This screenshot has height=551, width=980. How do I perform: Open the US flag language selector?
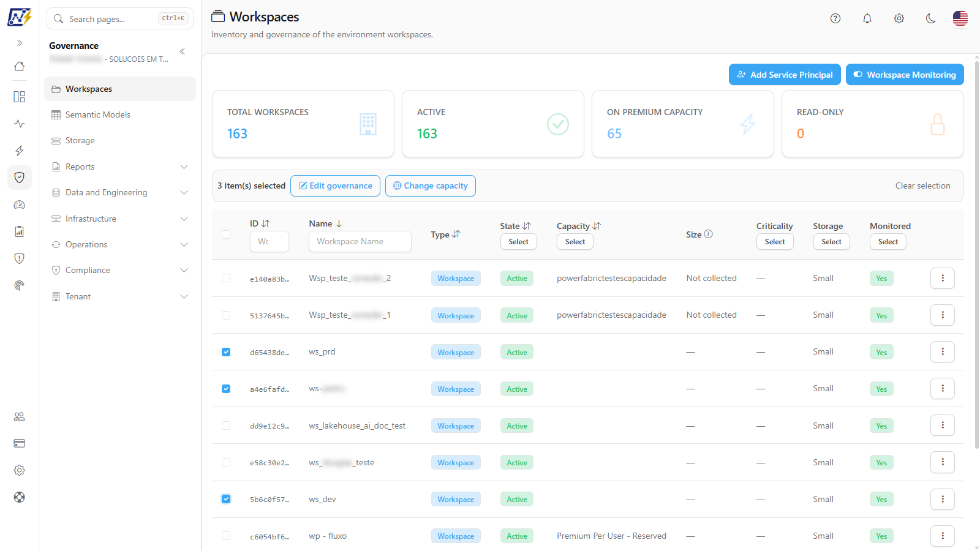coord(960,18)
